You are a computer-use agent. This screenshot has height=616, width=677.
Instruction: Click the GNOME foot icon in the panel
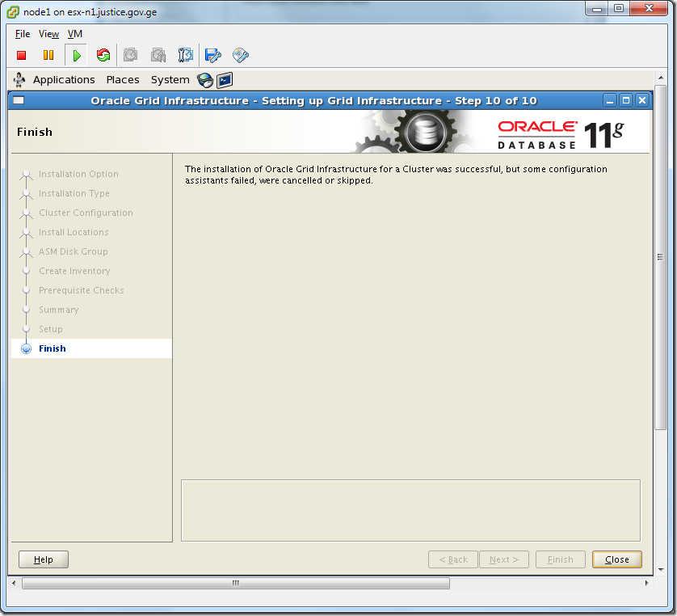click(x=18, y=80)
